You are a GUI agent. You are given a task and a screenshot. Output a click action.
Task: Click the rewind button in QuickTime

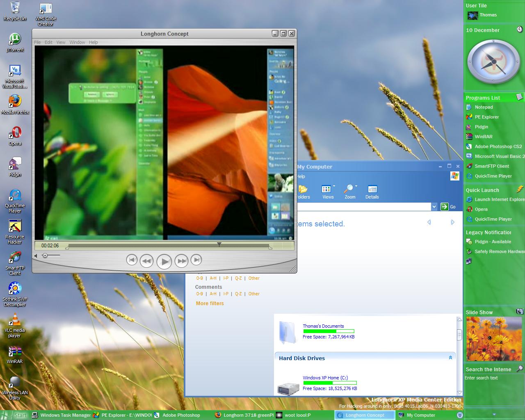[x=146, y=260]
